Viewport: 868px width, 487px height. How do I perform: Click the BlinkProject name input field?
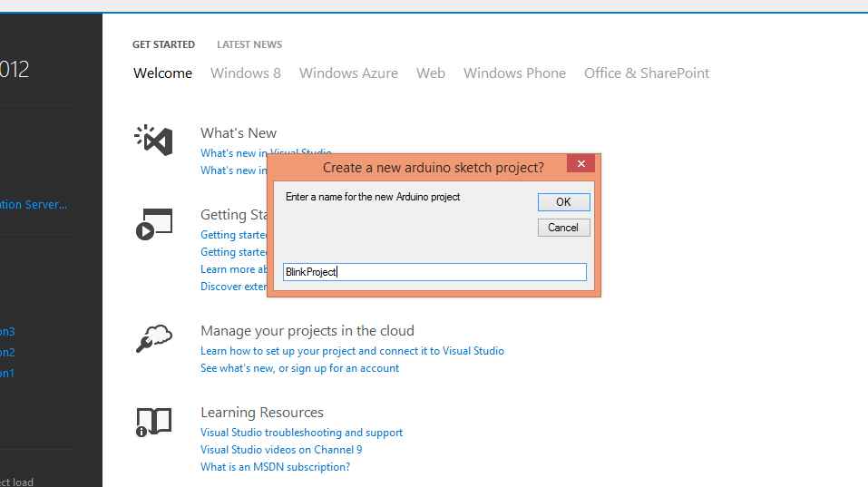(434, 272)
